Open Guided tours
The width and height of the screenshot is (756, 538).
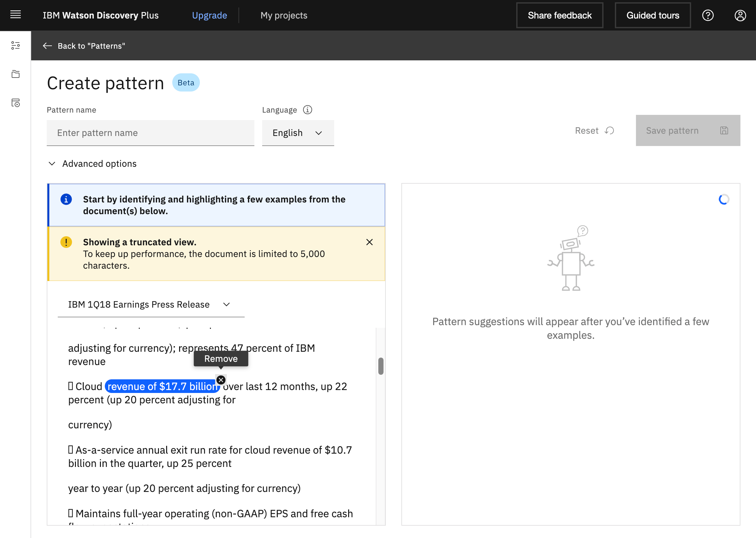652,15
